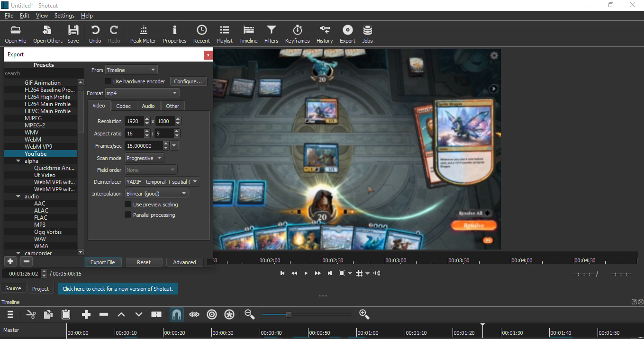Open the From Timeline dropdown
This screenshot has width=644, height=339.
(131, 70)
